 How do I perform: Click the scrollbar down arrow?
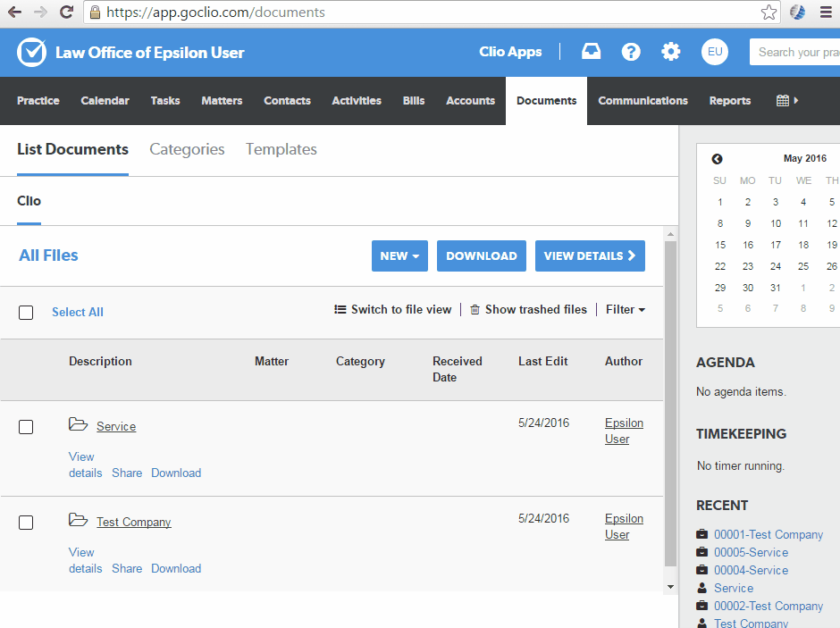(x=670, y=587)
